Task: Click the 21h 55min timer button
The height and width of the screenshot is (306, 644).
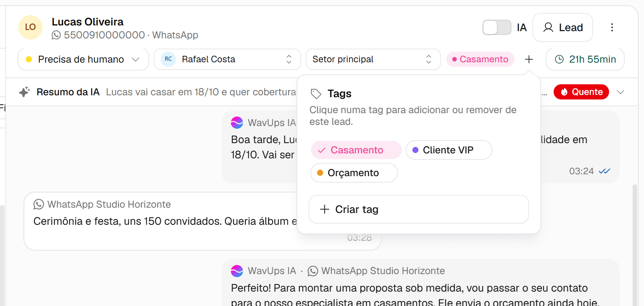Action: [x=585, y=59]
